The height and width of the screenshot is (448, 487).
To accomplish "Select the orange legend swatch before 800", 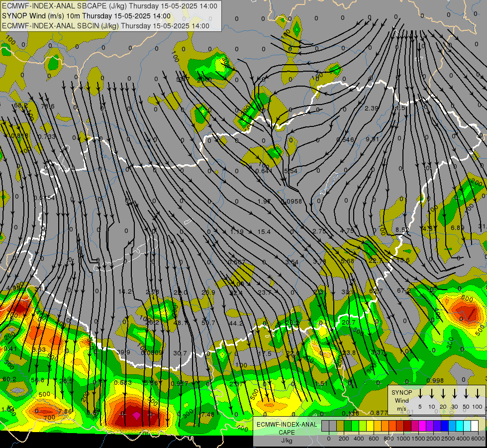I will (385, 426).
